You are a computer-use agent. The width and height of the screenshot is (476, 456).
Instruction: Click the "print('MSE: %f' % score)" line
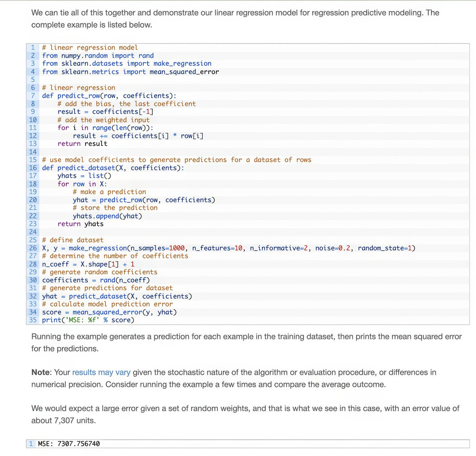point(88,320)
